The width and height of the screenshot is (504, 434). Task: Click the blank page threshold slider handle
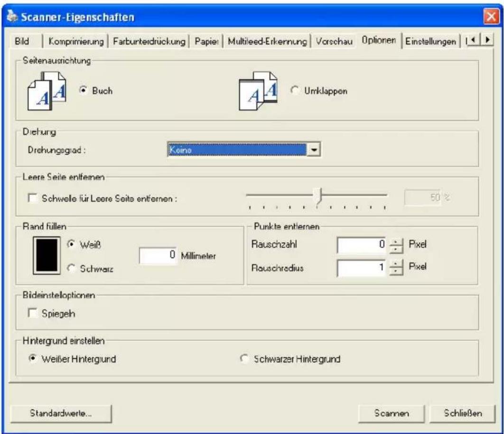pyautogui.click(x=318, y=196)
